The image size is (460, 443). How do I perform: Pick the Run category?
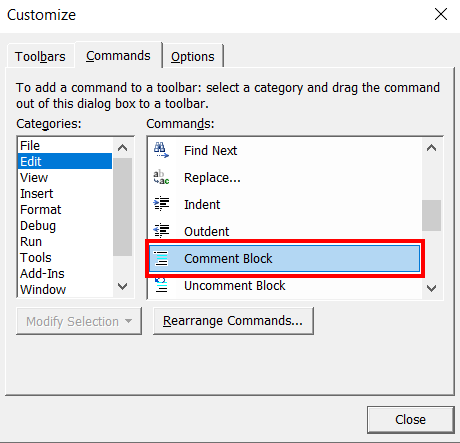click(x=65, y=241)
